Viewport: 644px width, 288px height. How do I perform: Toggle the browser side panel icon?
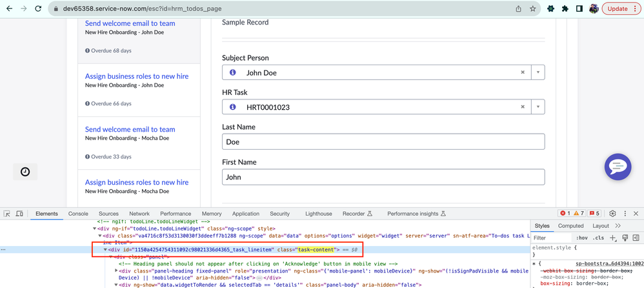pyautogui.click(x=579, y=8)
